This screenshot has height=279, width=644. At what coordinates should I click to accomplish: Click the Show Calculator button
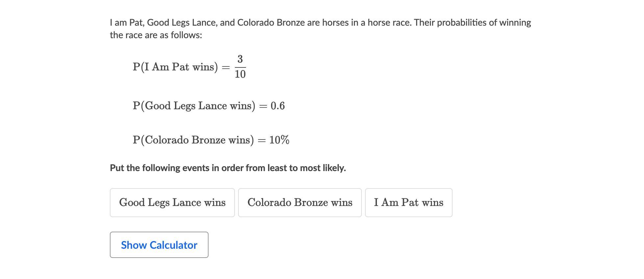point(159,245)
